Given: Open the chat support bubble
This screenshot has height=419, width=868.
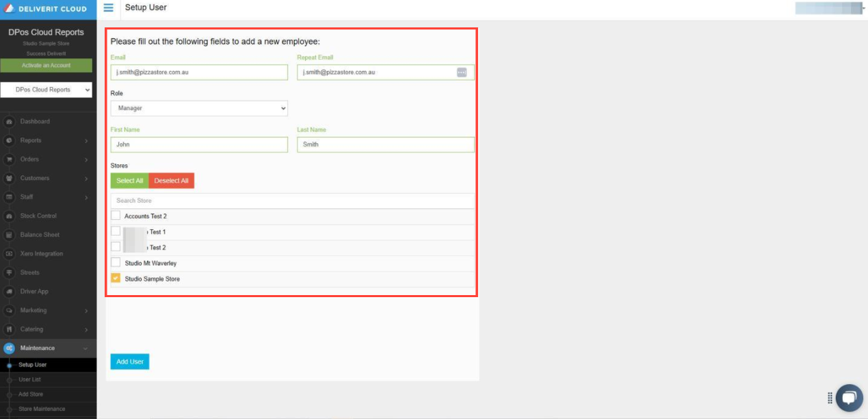Looking at the screenshot, I should coord(849,398).
